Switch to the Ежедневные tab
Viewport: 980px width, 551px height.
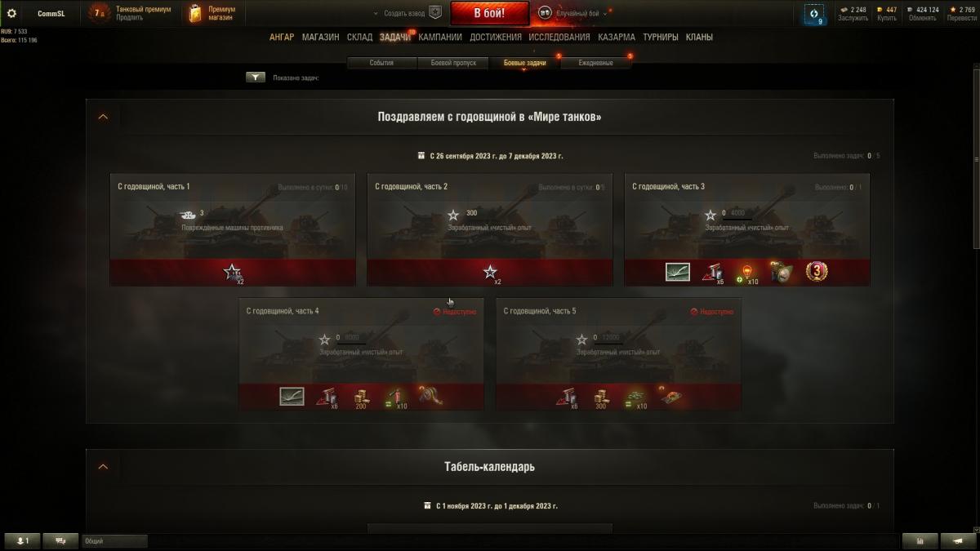[x=595, y=63]
